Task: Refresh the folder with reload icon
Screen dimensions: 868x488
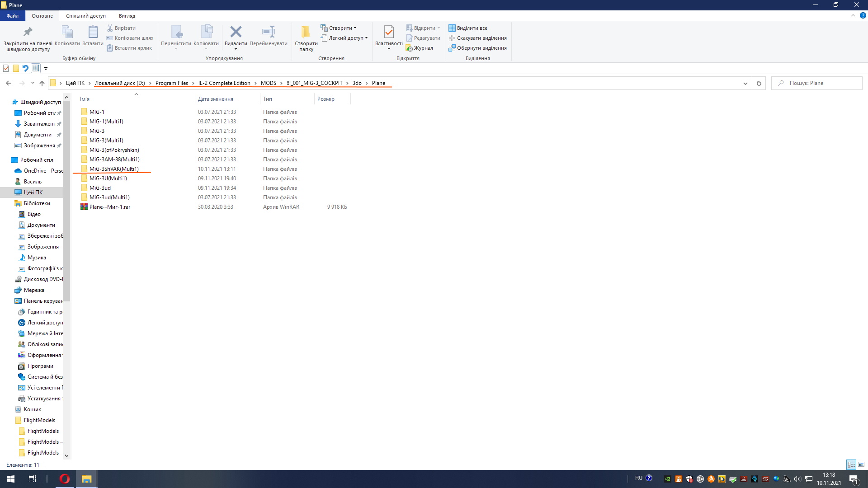Action: coord(759,83)
